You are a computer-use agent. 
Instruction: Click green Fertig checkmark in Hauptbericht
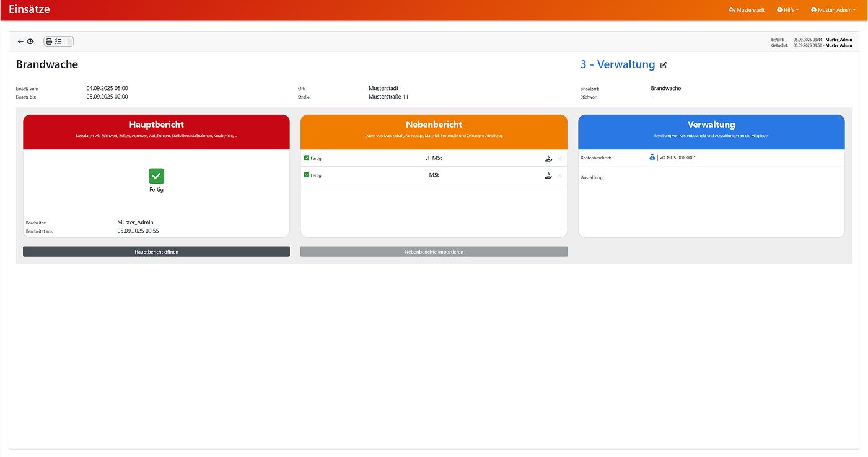tap(156, 176)
